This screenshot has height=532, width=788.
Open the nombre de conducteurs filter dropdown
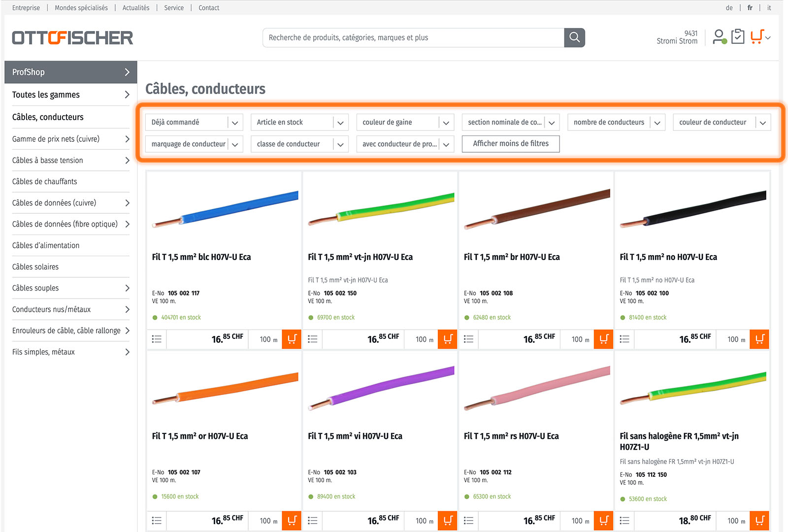pos(616,122)
